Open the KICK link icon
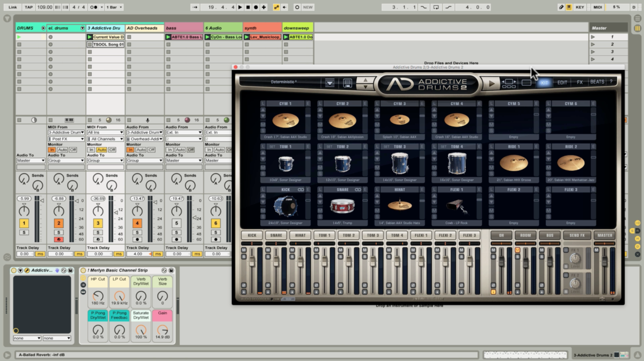The image size is (644, 361). click(x=301, y=189)
